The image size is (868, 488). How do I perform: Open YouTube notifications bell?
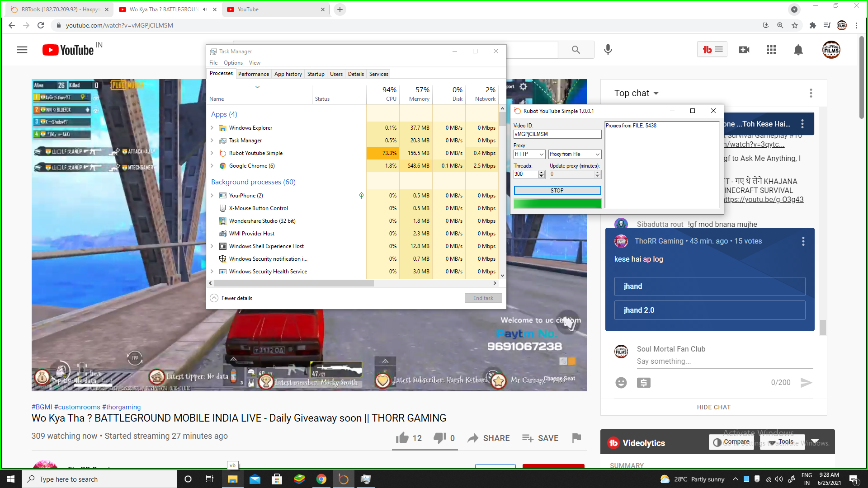[798, 50]
